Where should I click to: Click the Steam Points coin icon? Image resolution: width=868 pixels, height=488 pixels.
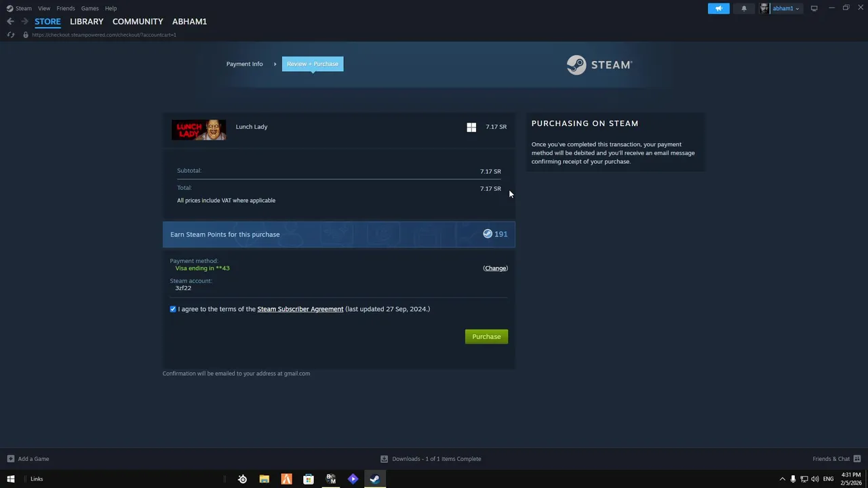coord(488,234)
